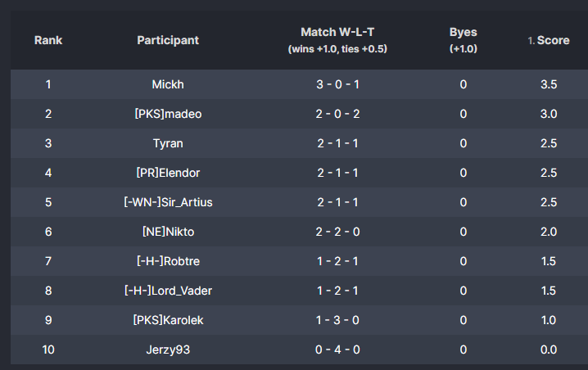This screenshot has width=588, height=370.
Task: Click [NE]Nikto's 2 - 2 - 0 record
Action: tap(337, 232)
